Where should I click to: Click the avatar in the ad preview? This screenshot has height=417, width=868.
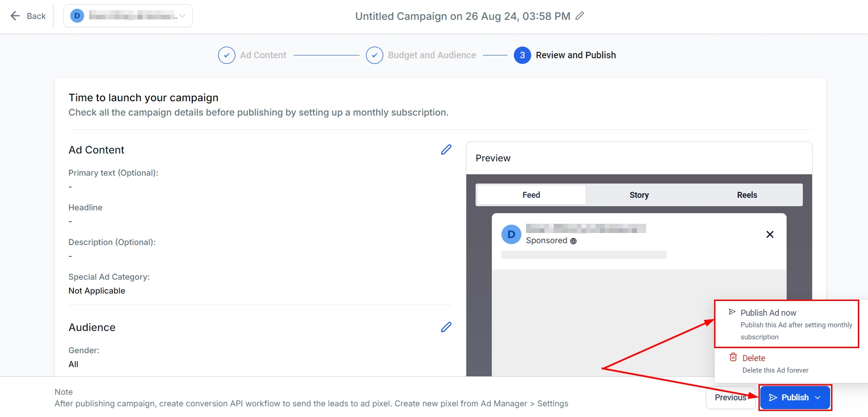point(511,234)
